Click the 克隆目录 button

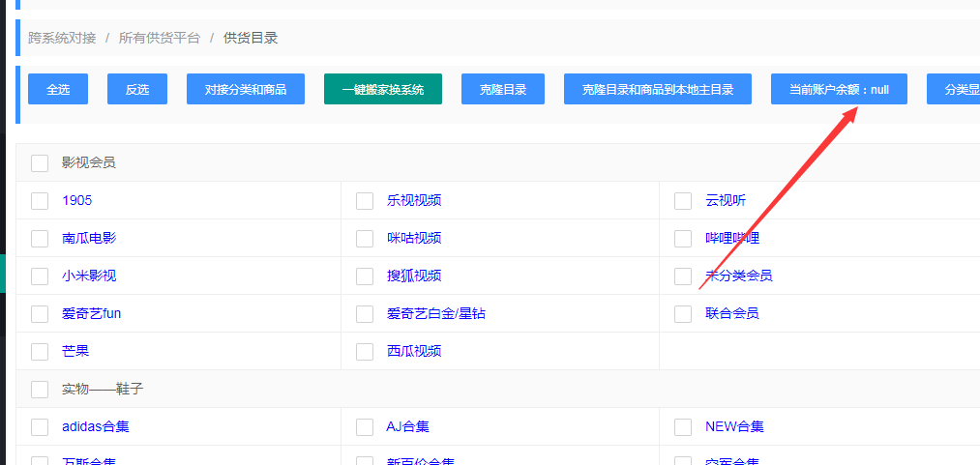(x=503, y=89)
